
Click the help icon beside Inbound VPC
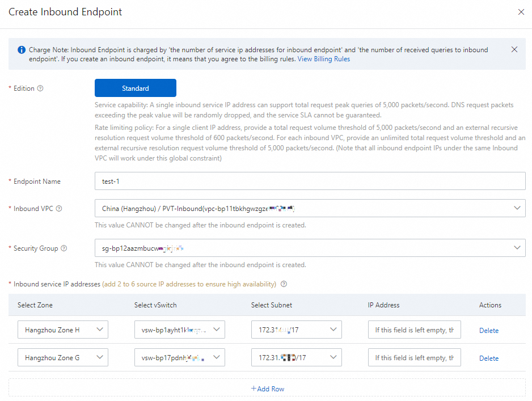point(59,208)
